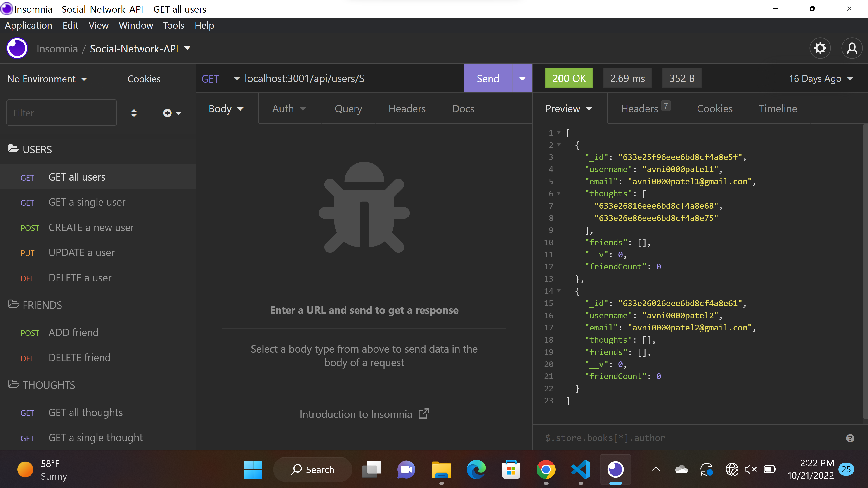Image resolution: width=868 pixels, height=488 pixels.
Task: Open the Windows Start menu
Action: tap(253, 469)
